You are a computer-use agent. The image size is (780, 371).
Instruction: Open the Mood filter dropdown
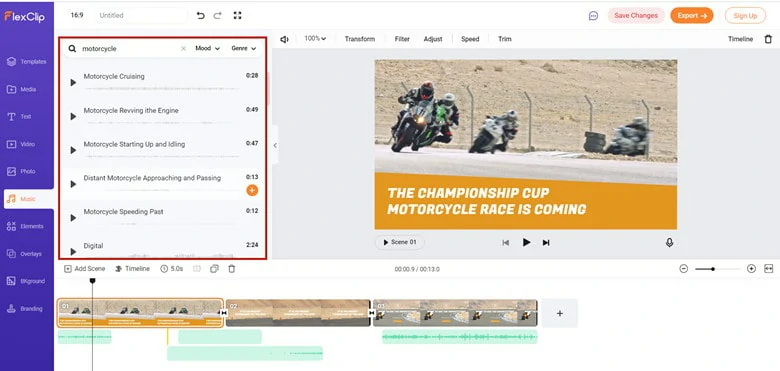coord(207,48)
